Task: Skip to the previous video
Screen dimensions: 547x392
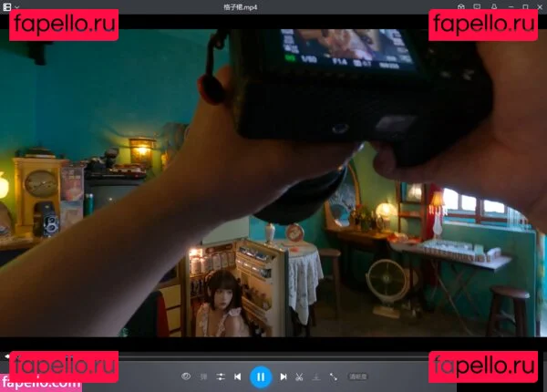Action: (x=238, y=376)
